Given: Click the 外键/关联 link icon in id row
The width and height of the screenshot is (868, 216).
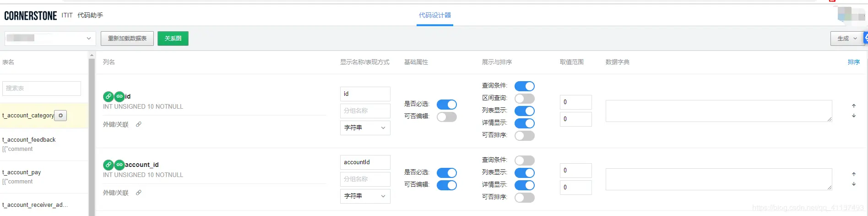Looking at the screenshot, I should (139, 124).
